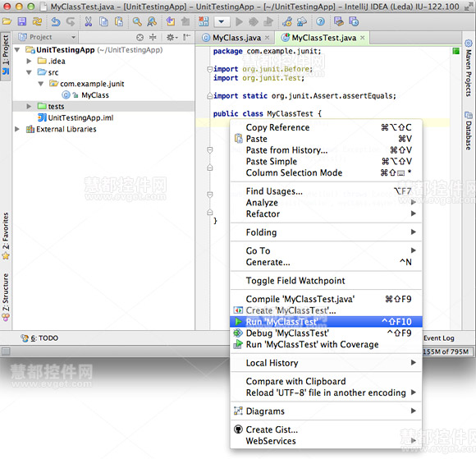The width and height of the screenshot is (476, 459).
Task: Open the Event Log
Action: coord(439,337)
